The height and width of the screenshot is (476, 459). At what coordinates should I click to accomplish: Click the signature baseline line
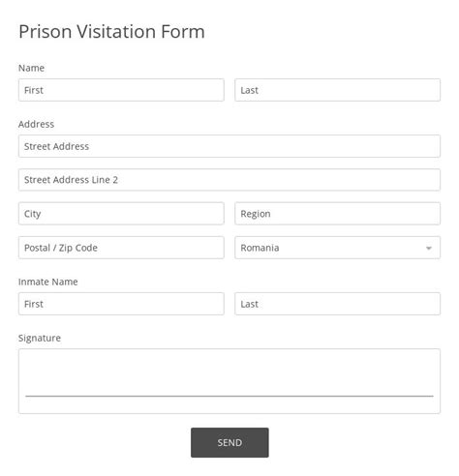229,396
